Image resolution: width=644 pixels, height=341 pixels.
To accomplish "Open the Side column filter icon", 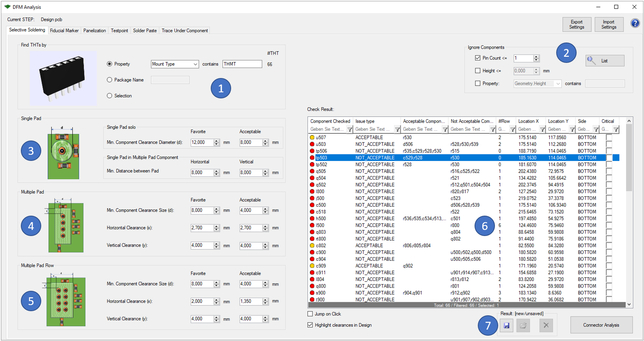I will [x=596, y=129].
